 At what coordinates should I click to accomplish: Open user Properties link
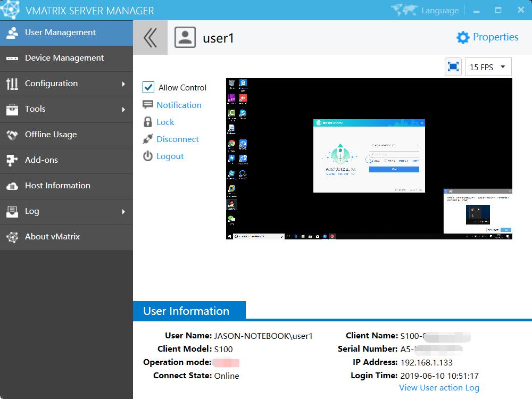pyautogui.click(x=495, y=37)
